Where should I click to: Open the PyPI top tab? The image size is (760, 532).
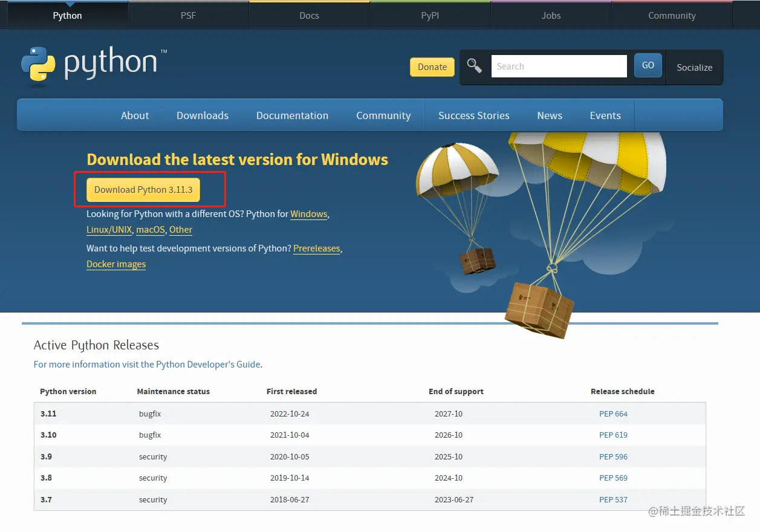430,16
